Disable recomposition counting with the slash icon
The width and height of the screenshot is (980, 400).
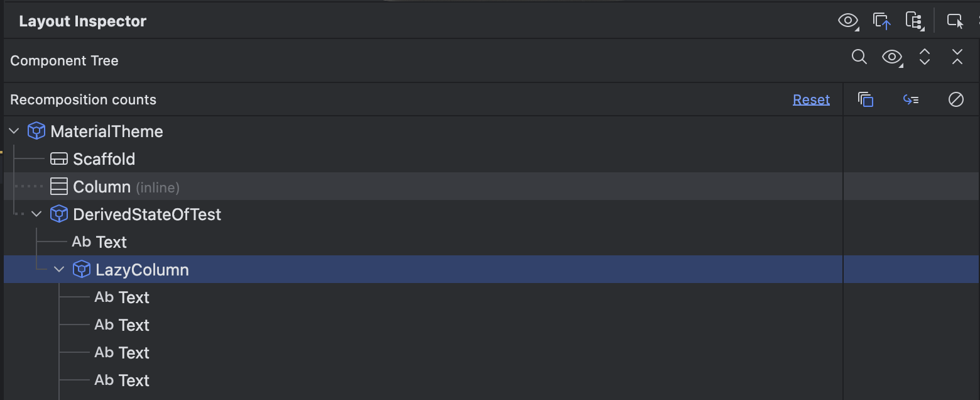955,99
